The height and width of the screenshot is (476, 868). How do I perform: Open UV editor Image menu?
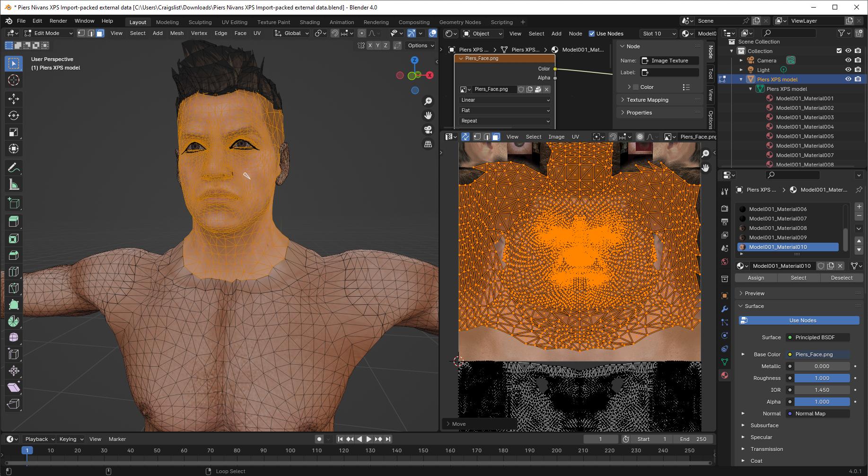click(x=556, y=137)
